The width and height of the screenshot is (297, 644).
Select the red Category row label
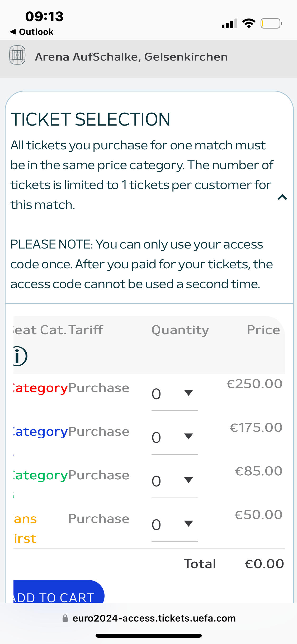click(41, 388)
